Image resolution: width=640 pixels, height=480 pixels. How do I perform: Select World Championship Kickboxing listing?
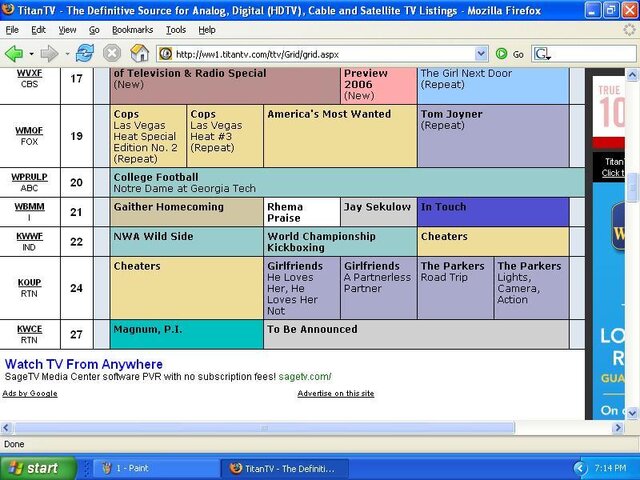tap(340, 242)
